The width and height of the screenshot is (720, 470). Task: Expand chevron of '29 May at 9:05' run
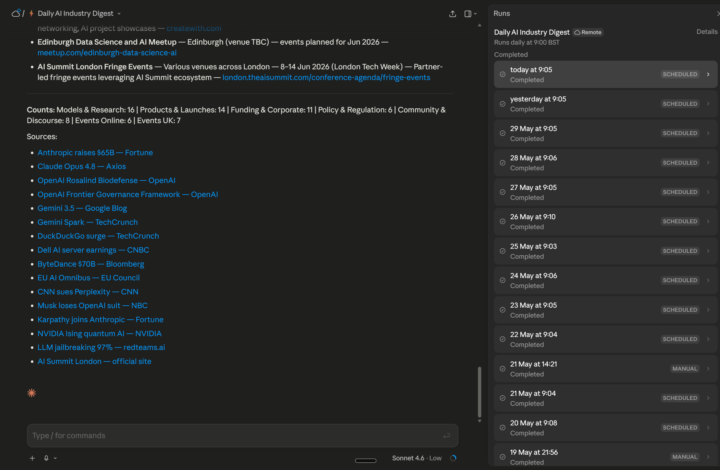pos(708,133)
